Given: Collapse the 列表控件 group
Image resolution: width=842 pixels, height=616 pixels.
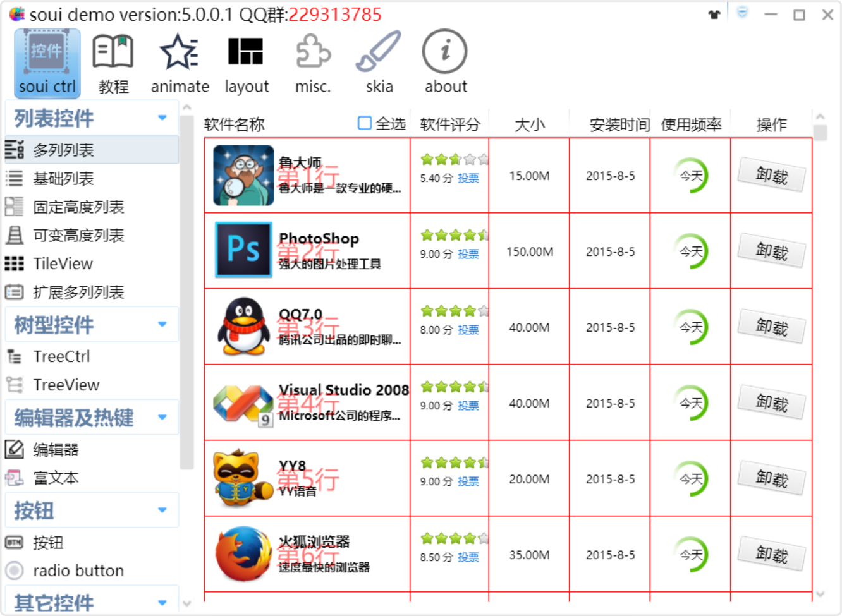Looking at the screenshot, I should pos(92,118).
